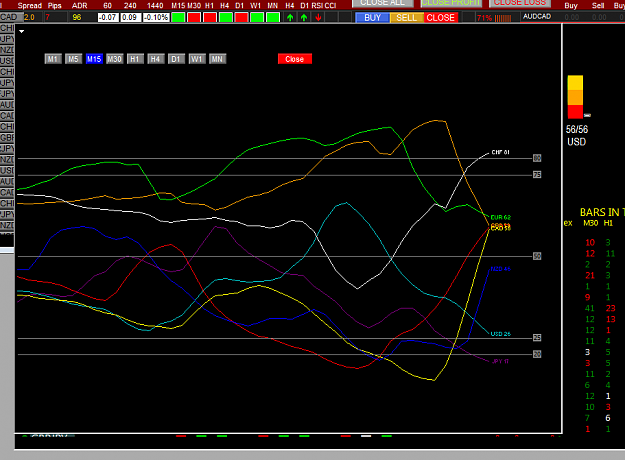Click the -0.10% value field
The image size is (625, 460).
tap(156, 18)
